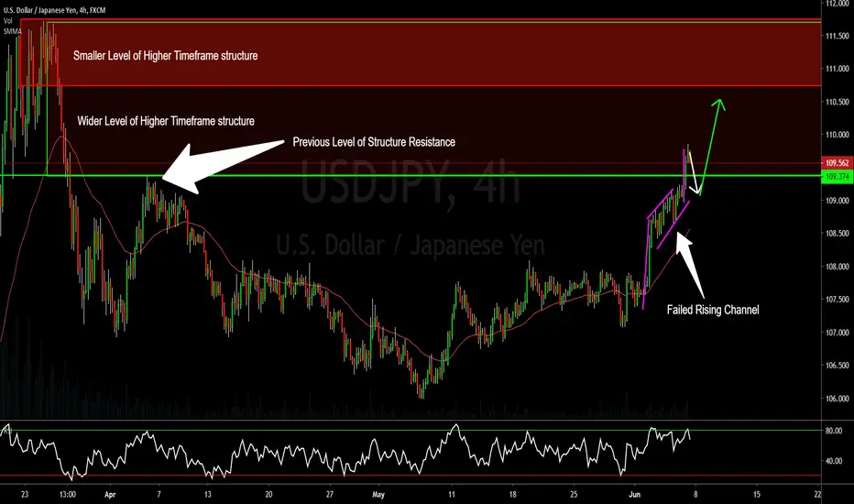Screen dimensions: 854x504
Task: Click the Jun label on time axis
Action: click(x=634, y=495)
